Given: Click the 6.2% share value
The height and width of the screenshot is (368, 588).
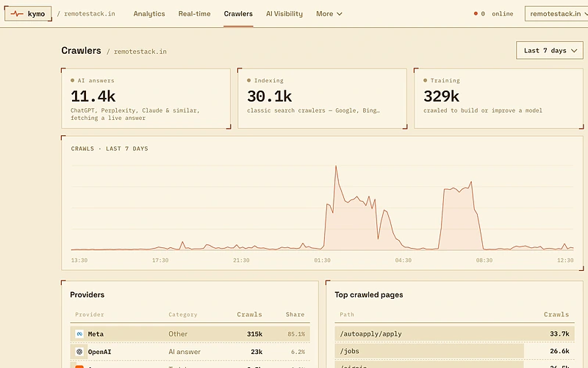Looking at the screenshot, I should tap(298, 352).
